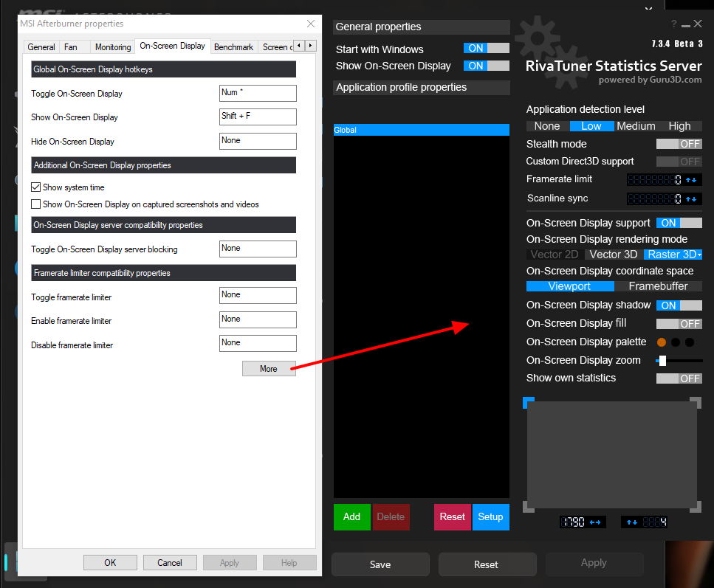The height and width of the screenshot is (588, 714).
Task: Select Viewport coordinate space
Action: point(570,286)
